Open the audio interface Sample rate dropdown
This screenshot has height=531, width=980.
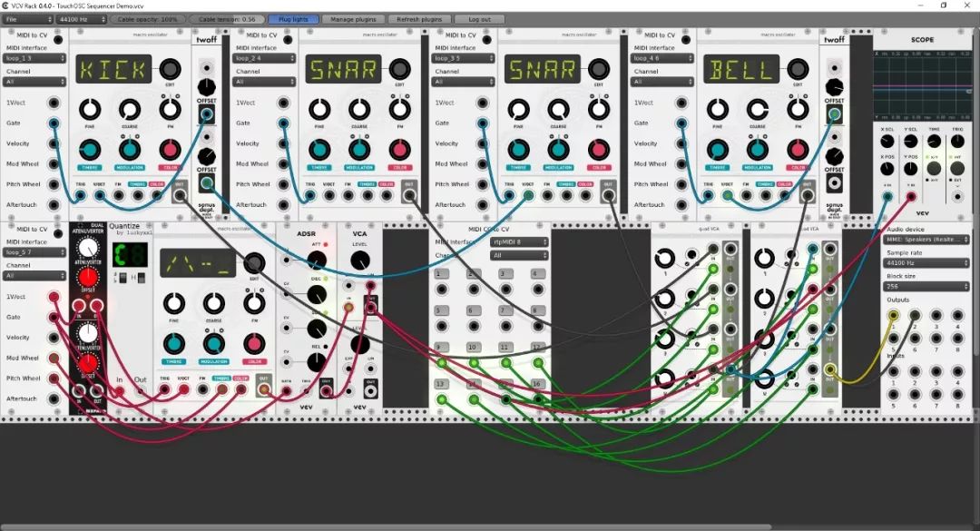pos(926,262)
